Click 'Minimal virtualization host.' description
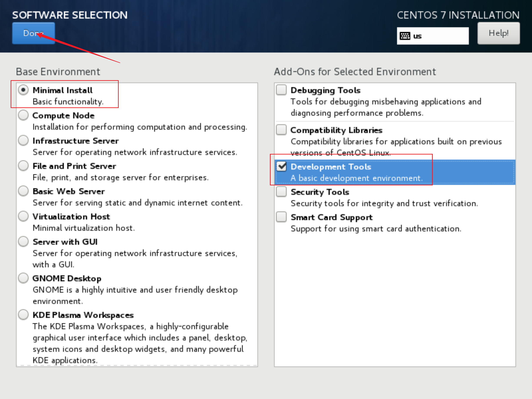 pyautogui.click(x=84, y=228)
